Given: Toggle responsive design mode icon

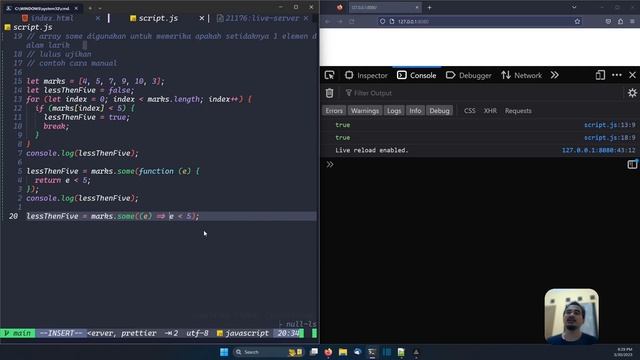Looking at the screenshot, I should pyautogui.click(x=600, y=75).
